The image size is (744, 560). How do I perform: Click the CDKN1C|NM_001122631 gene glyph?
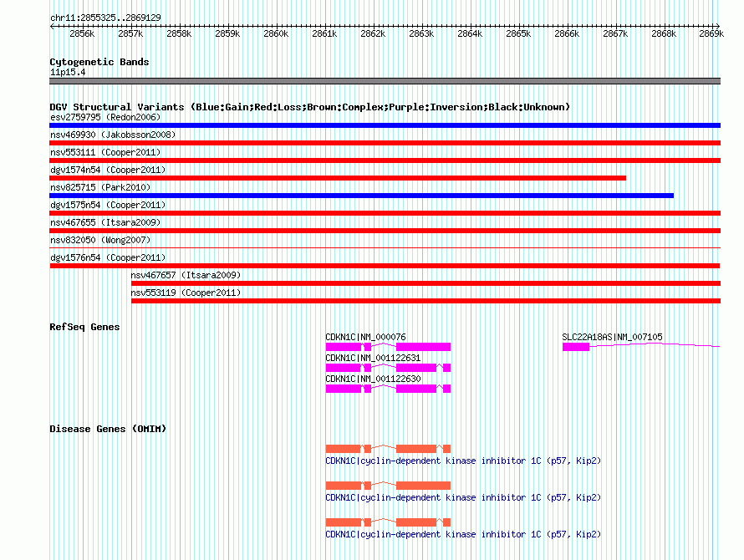(x=388, y=368)
